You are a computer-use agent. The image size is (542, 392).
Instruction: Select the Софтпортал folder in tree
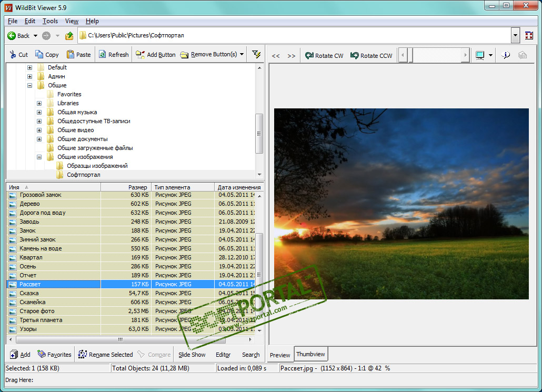83,175
